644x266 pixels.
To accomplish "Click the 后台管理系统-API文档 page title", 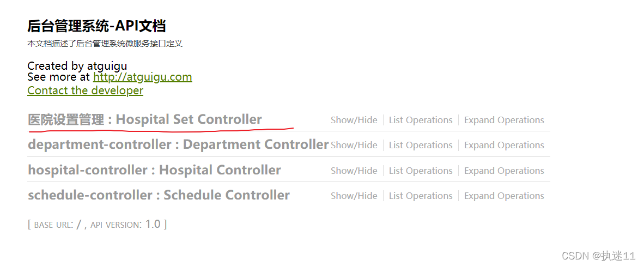I will click(x=96, y=26).
